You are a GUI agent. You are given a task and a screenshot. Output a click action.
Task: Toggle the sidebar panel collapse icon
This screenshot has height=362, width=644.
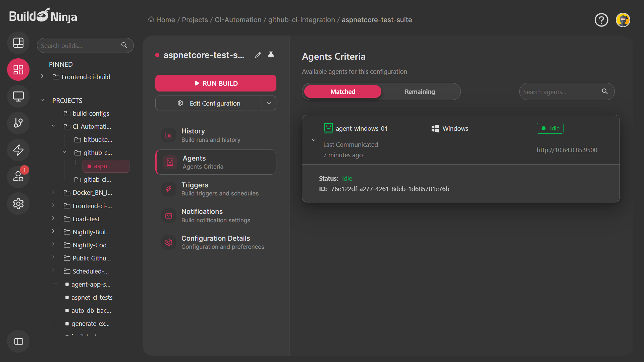point(18,341)
